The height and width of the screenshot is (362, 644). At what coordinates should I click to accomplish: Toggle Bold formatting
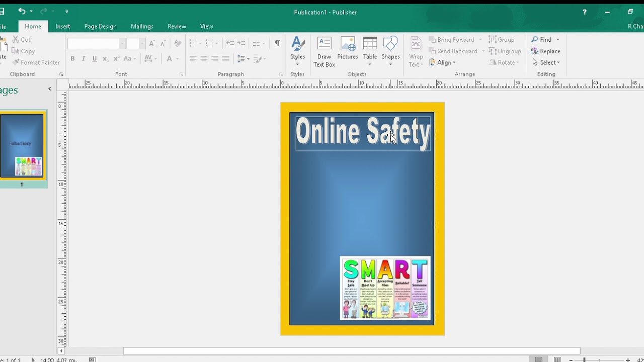[x=72, y=59]
